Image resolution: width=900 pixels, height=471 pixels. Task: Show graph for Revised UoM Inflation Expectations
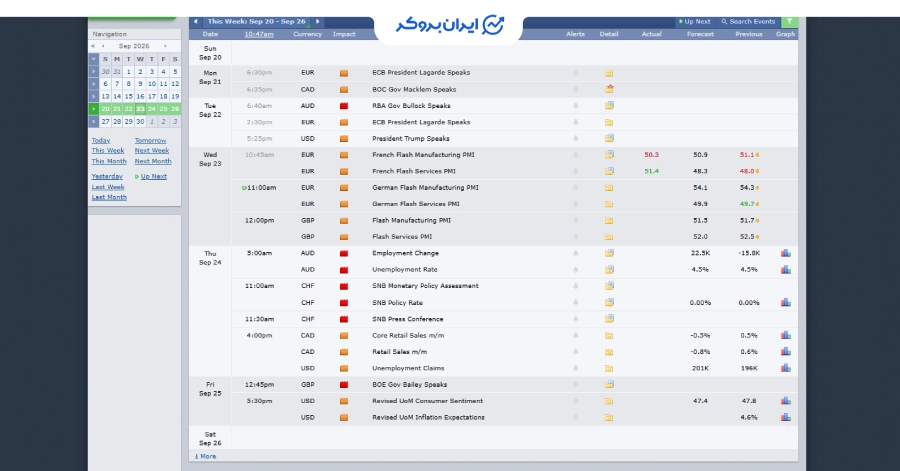[x=786, y=417]
